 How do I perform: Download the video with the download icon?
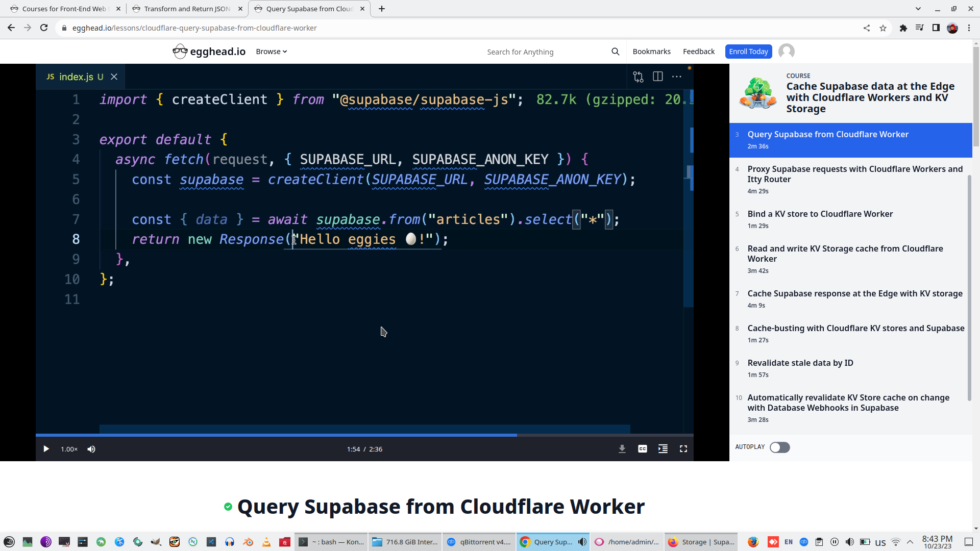[622, 449]
